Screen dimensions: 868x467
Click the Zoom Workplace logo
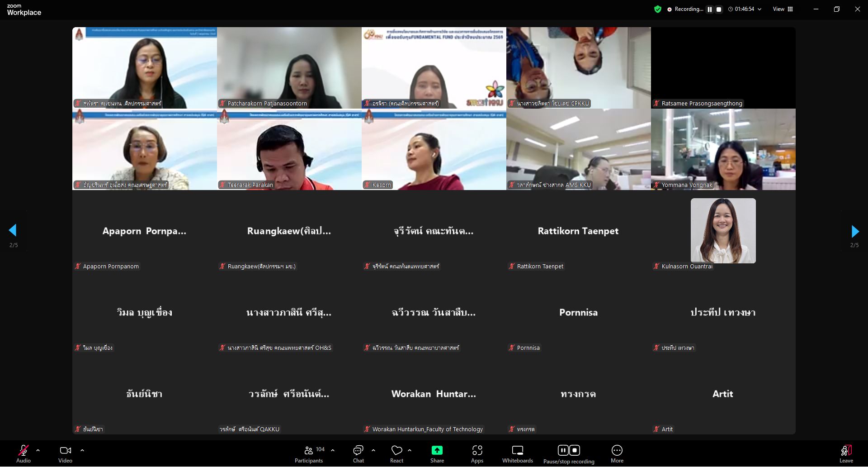coord(24,10)
